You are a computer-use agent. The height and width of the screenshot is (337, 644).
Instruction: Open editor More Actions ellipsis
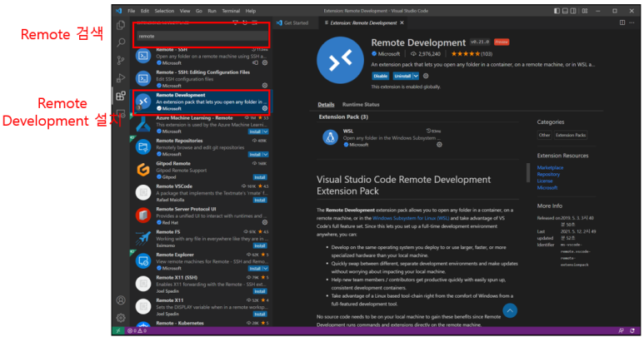(x=632, y=22)
